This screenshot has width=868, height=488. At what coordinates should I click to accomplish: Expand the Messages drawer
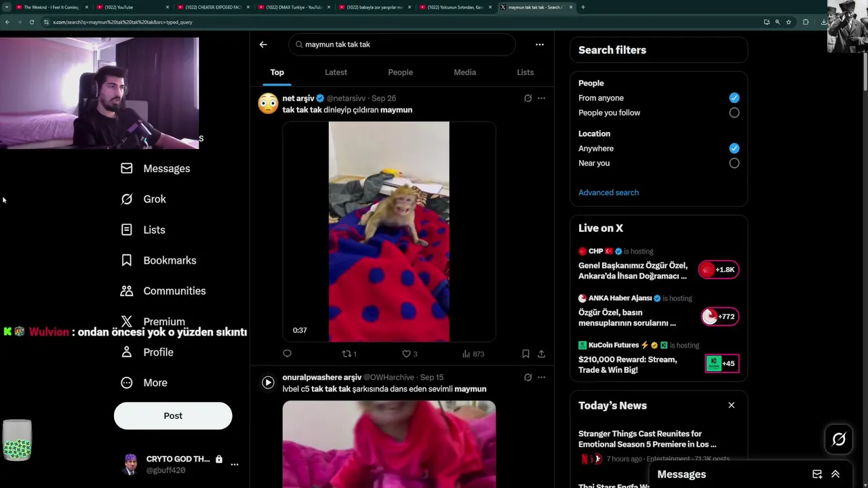click(835, 474)
